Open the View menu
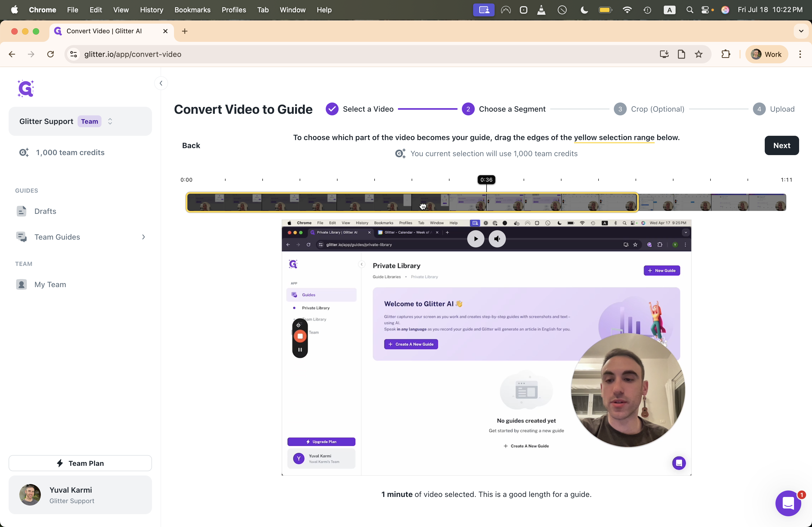 121,10
